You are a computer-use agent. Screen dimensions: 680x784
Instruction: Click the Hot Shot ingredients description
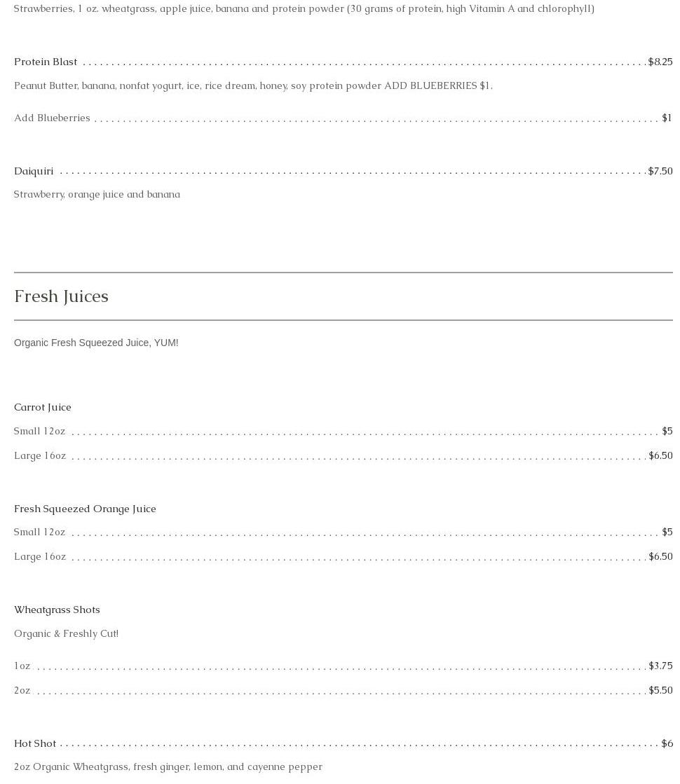168,766
